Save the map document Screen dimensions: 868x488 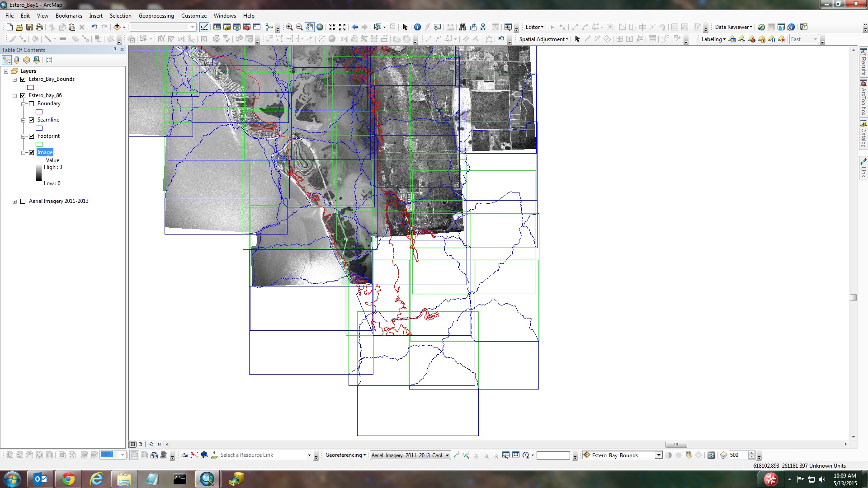click(29, 27)
